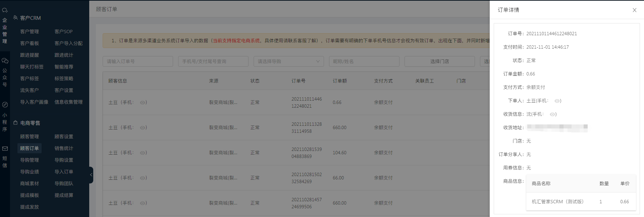The height and width of the screenshot is (217, 644).
Task: Click the 手机号/支付尾号查询 field
Action: (213, 61)
